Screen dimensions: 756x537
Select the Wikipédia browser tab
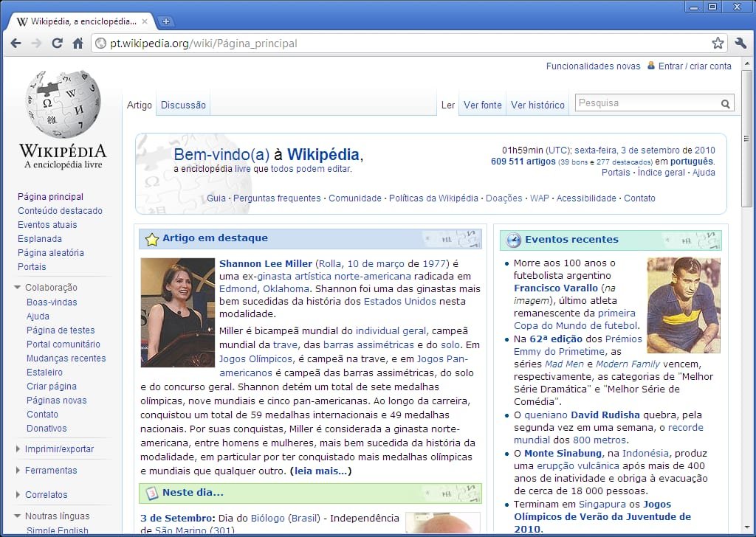pos(81,21)
